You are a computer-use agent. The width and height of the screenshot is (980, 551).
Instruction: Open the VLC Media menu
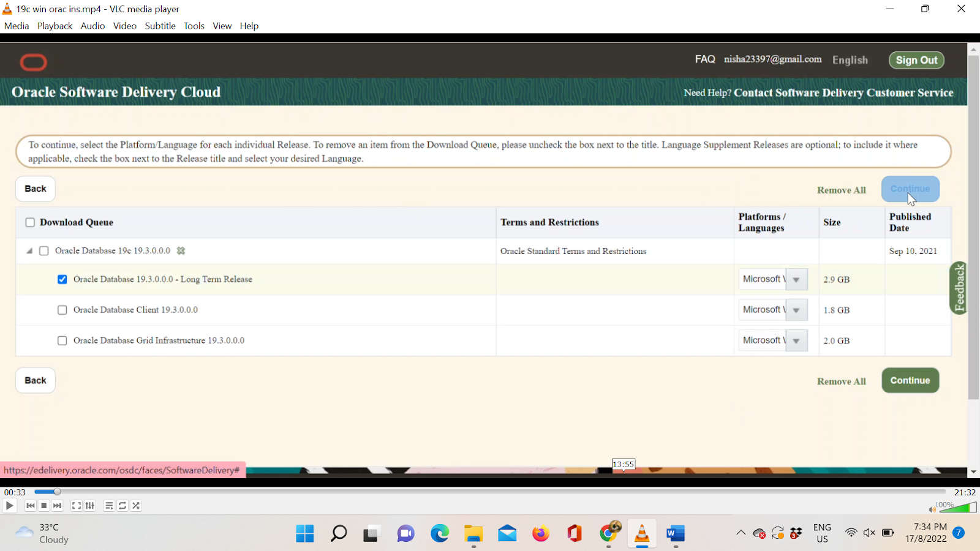pyautogui.click(x=17, y=26)
